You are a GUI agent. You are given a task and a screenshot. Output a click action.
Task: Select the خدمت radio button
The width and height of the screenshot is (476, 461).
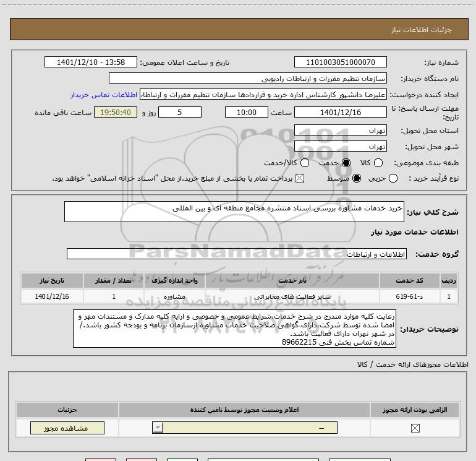346,163
